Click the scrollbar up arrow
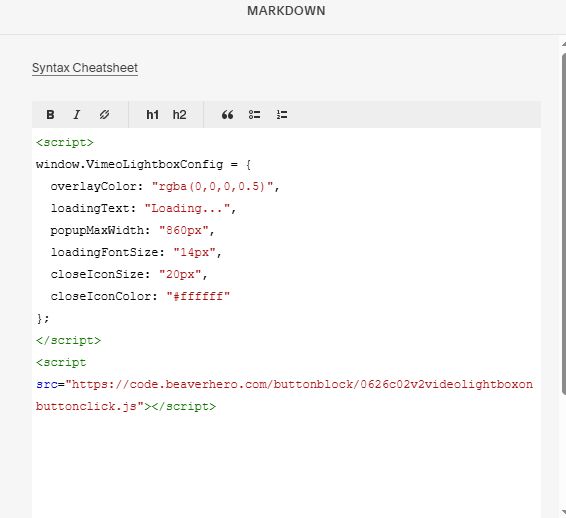 (564, 44)
